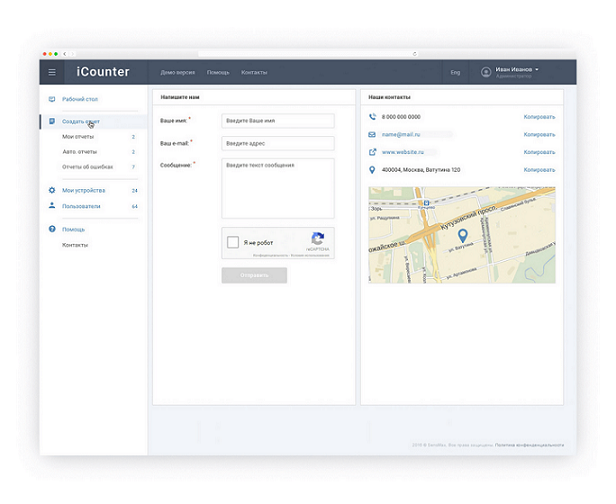Click the Рабочий стол monitor icon
This screenshot has width=616, height=504.
coord(52,100)
